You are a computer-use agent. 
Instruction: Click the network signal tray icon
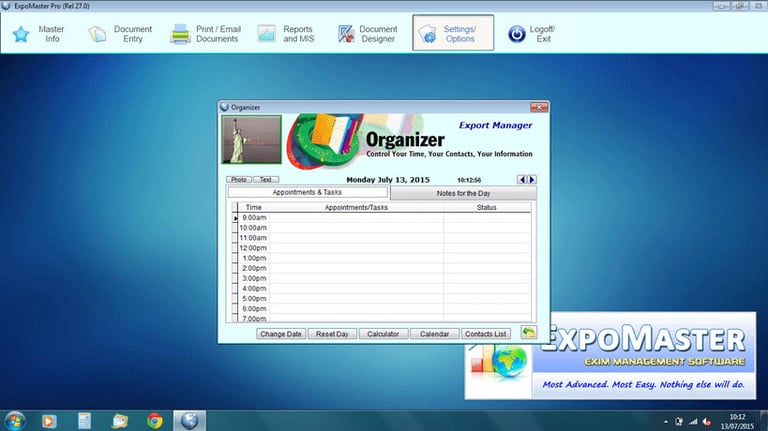coord(693,422)
